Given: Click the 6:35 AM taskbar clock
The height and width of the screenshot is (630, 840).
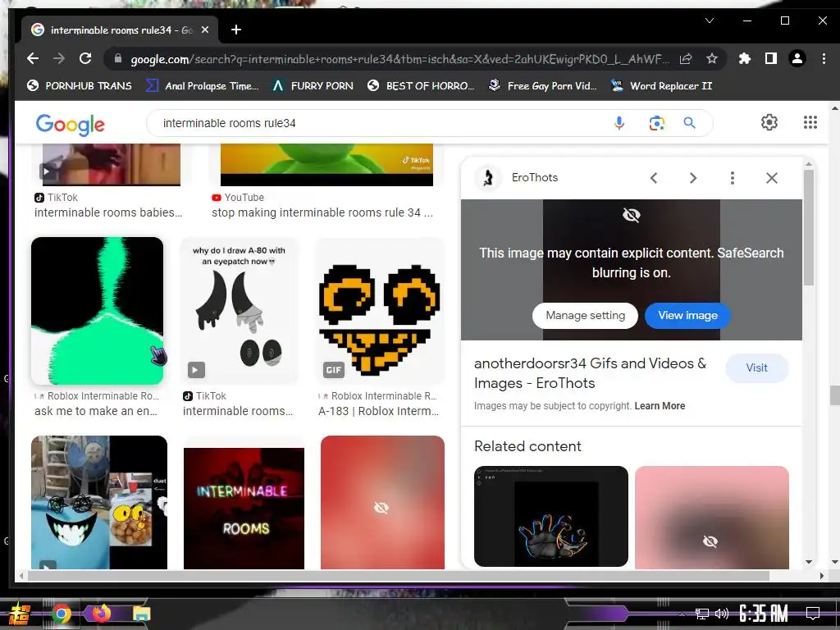Looking at the screenshot, I should (x=764, y=614).
